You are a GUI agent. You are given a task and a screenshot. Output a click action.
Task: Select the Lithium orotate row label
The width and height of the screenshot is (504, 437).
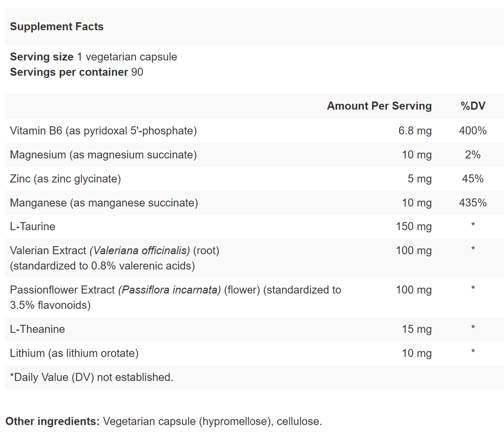tap(74, 353)
